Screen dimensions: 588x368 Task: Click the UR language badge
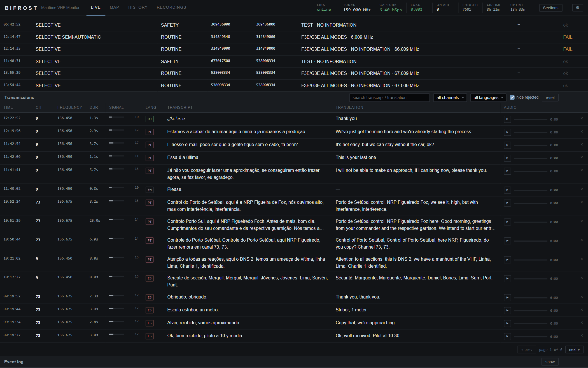150,119
